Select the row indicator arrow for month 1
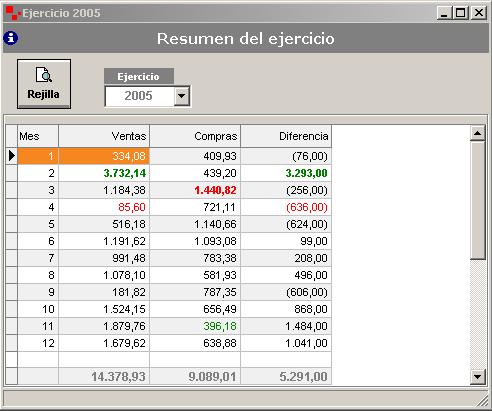This screenshot has width=492, height=411. pyautogui.click(x=12, y=156)
